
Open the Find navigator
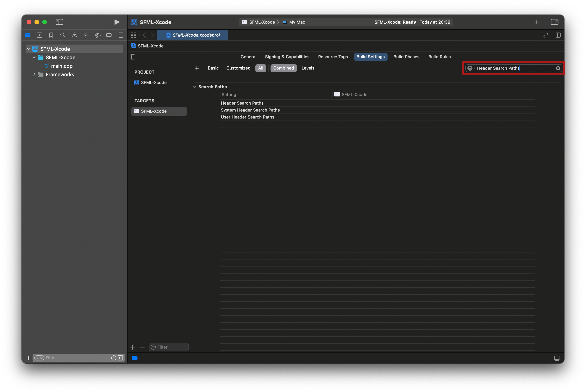click(x=63, y=35)
